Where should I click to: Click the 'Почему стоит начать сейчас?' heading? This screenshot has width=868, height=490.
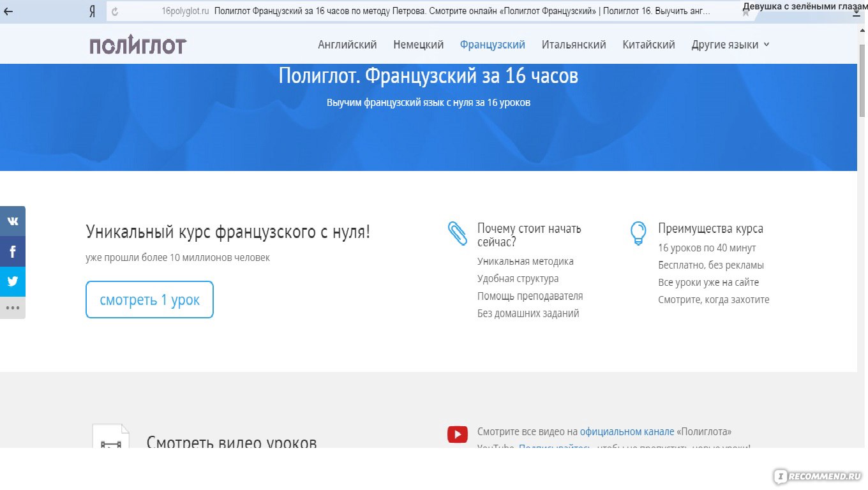(529, 235)
